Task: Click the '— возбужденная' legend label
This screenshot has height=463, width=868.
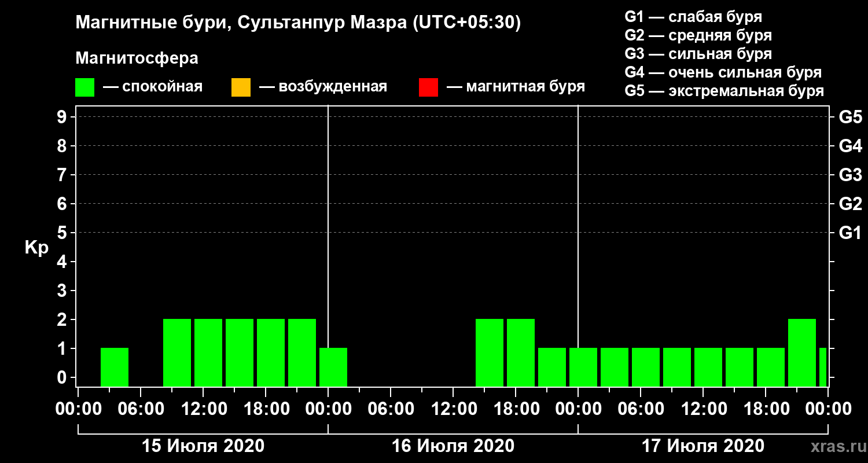Action: 323,87
